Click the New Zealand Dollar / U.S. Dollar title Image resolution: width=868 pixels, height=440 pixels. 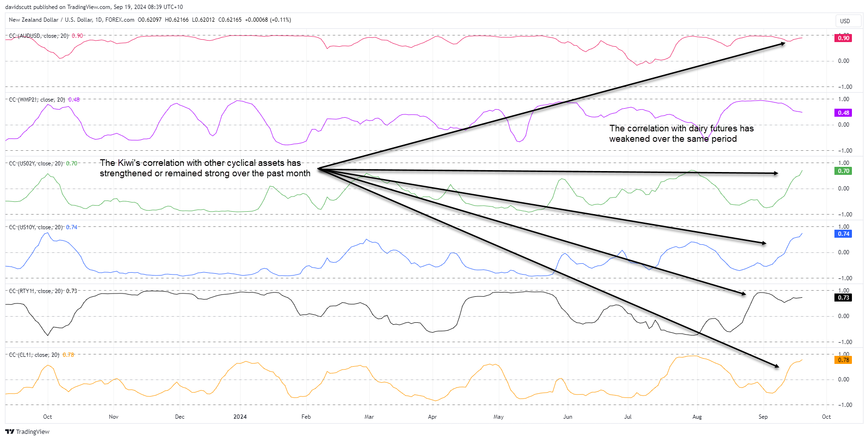(x=72, y=20)
